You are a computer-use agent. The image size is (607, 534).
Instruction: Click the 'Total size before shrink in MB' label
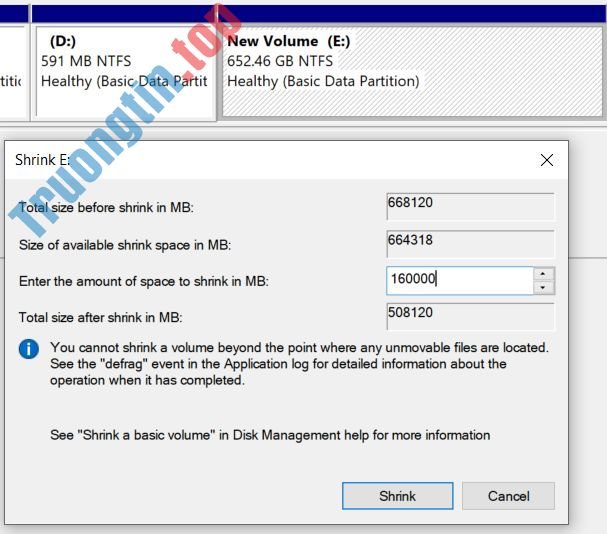(106, 208)
